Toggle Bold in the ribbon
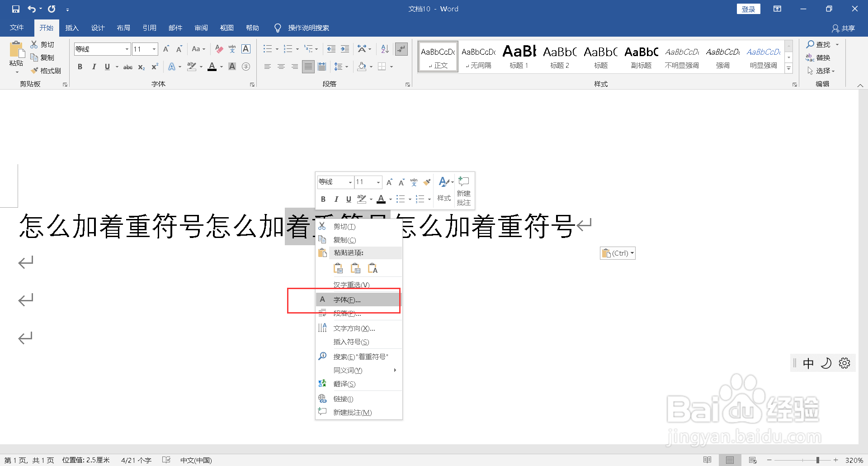Image resolution: width=868 pixels, height=466 pixels. tap(80, 67)
